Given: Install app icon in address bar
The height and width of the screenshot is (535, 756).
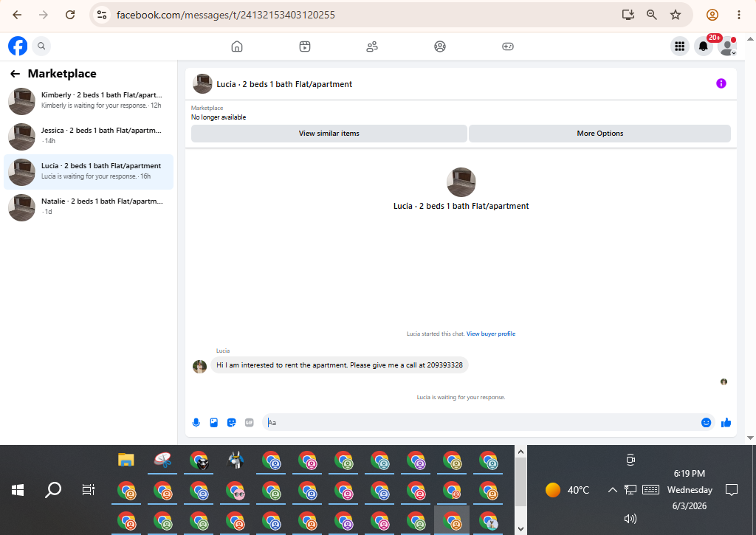Looking at the screenshot, I should pyautogui.click(x=628, y=15).
